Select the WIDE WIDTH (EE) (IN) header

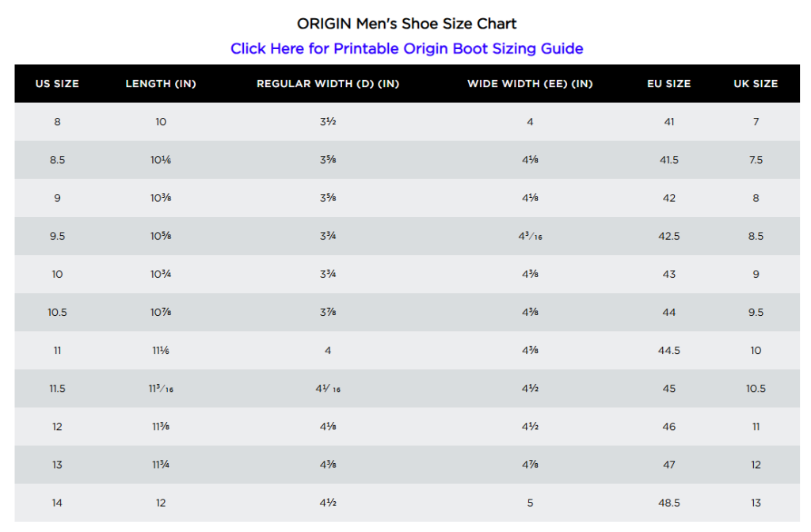click(530, 84)
